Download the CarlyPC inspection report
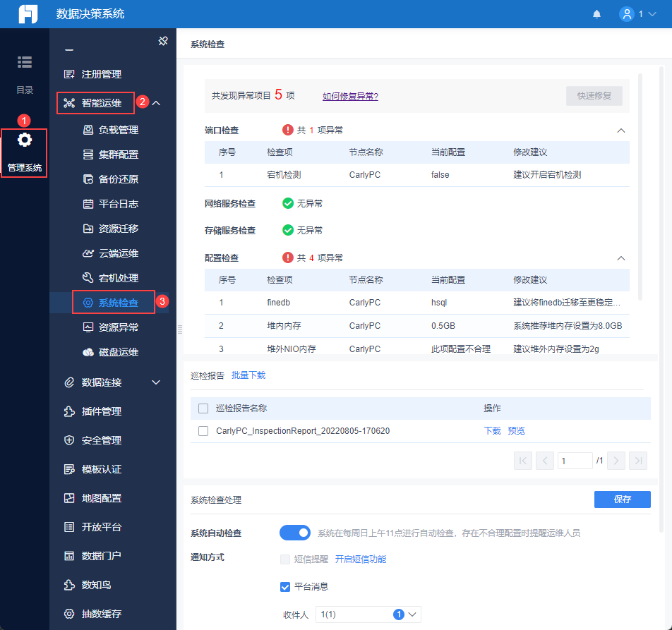This screenshot has height=630, width=672. click(x=493, y=431)
